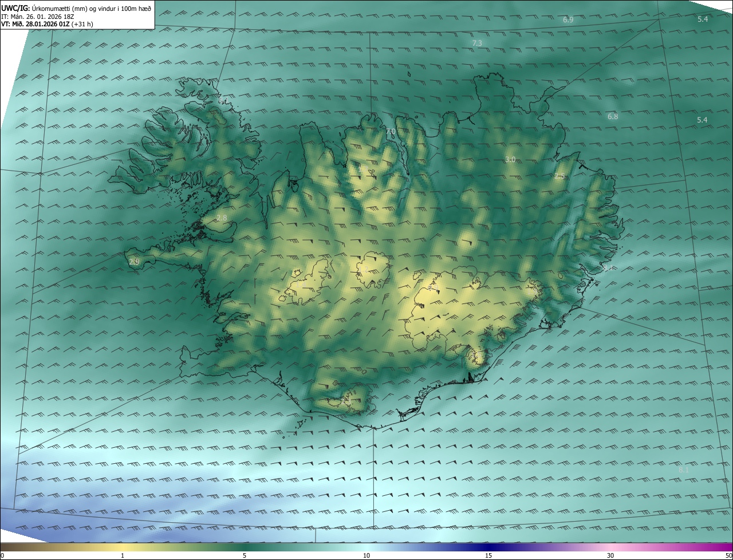The image size is (733, 560).
Task: Select the 7.3 precipitable water value
Action: (x=477, y=43)
